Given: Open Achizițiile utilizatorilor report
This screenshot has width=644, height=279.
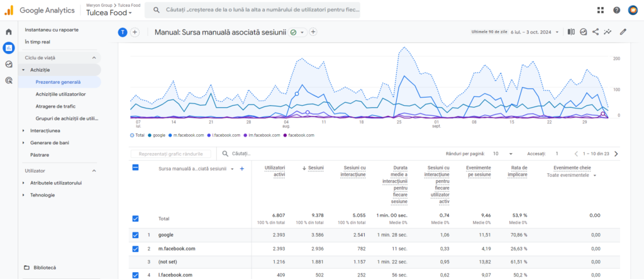Looking at the screenshot, I should pos(60,94).
